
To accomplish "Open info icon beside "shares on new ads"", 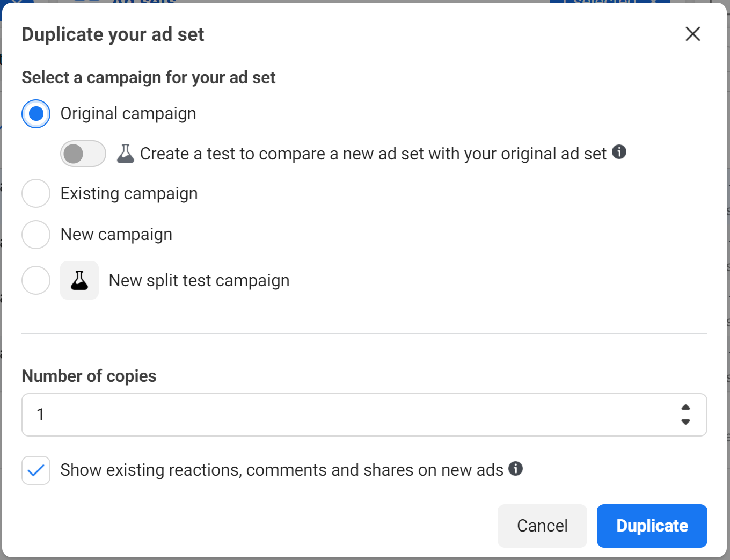I will 515,469.
